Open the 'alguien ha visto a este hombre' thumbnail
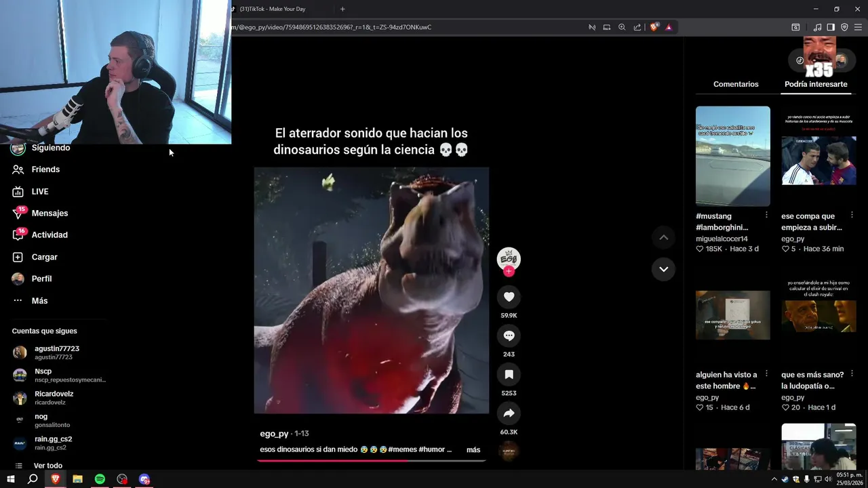Screen dimensions: 868x488 pos(733,315)
